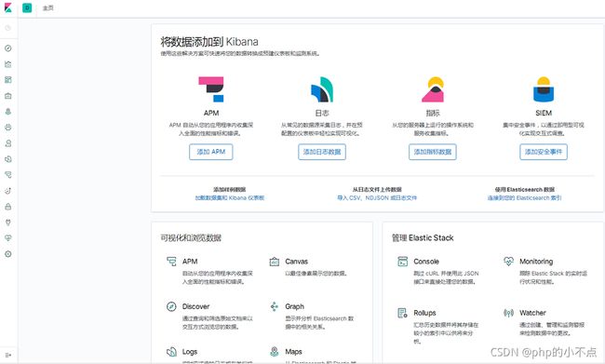605x364 pixels.
Task: Click the large 日志 logs logo
Action: 322,89
